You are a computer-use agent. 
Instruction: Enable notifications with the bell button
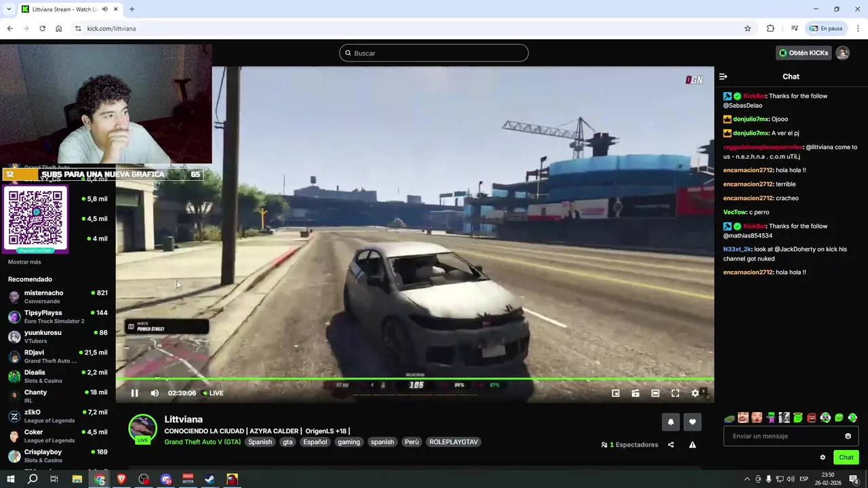point(671,422)
